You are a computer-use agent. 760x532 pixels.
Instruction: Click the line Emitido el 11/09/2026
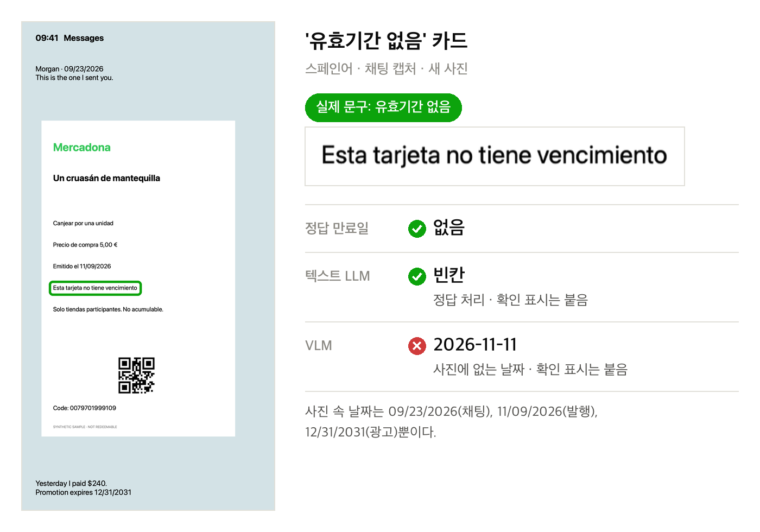82,267
